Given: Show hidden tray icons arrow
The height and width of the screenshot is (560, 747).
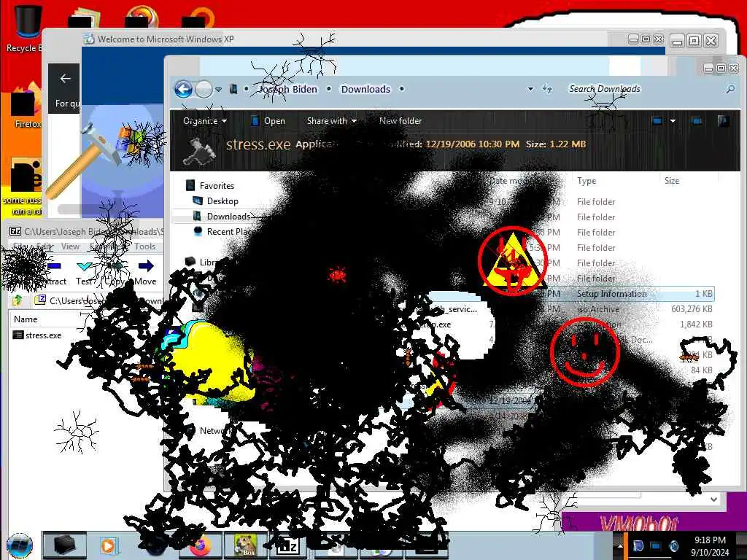Looking at the screenshot, I should pyautogui.click(x=620, y=546).
